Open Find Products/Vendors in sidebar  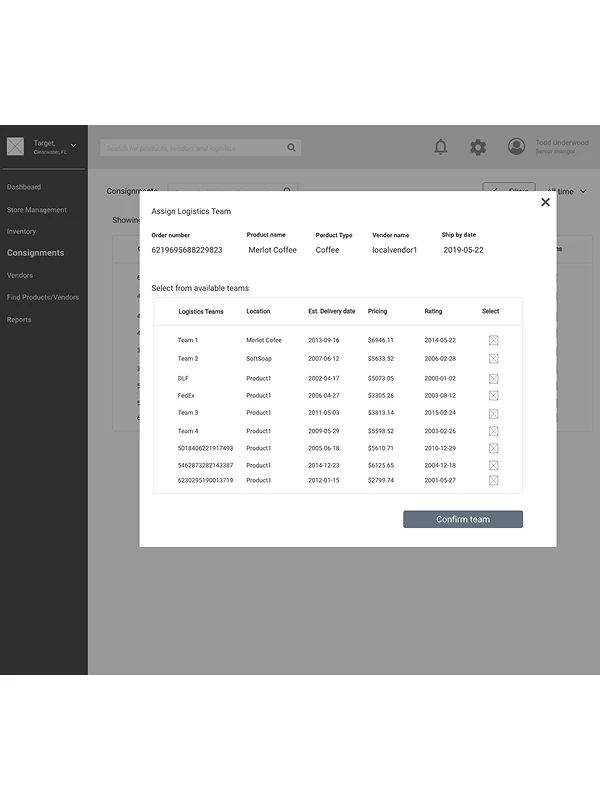(x=43, y=297)
